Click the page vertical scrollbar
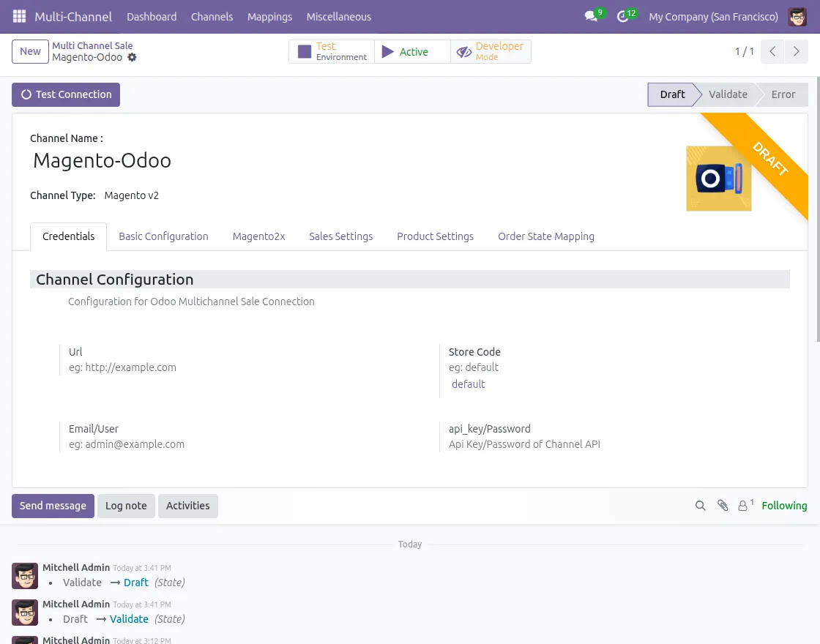Screen dimensions: 820x644 (818, 209)
